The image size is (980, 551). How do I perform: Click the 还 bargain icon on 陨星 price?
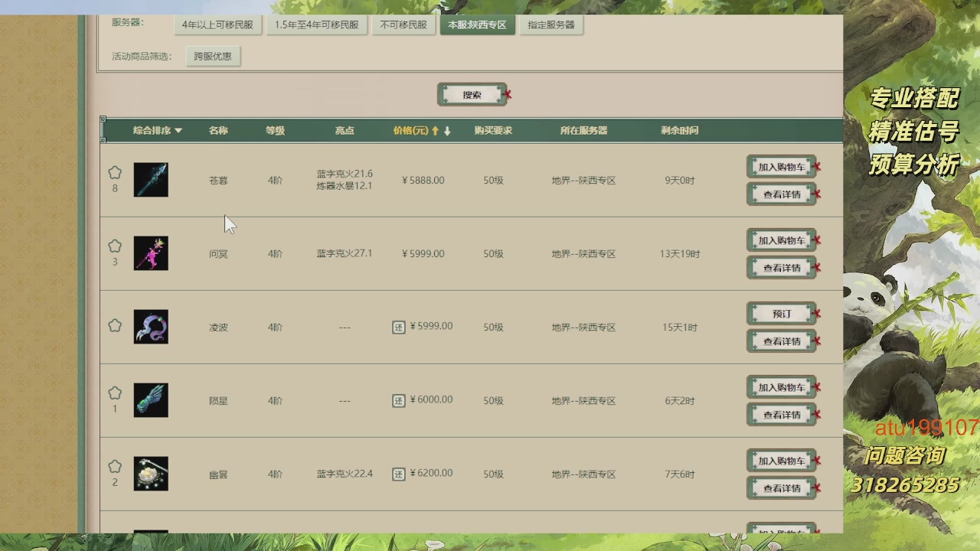[399, 401]
